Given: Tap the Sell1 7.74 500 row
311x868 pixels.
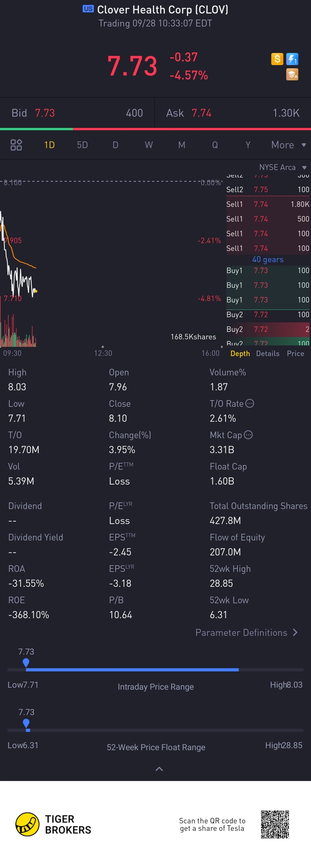Looking at the screenshot, I should coord(268,219).
